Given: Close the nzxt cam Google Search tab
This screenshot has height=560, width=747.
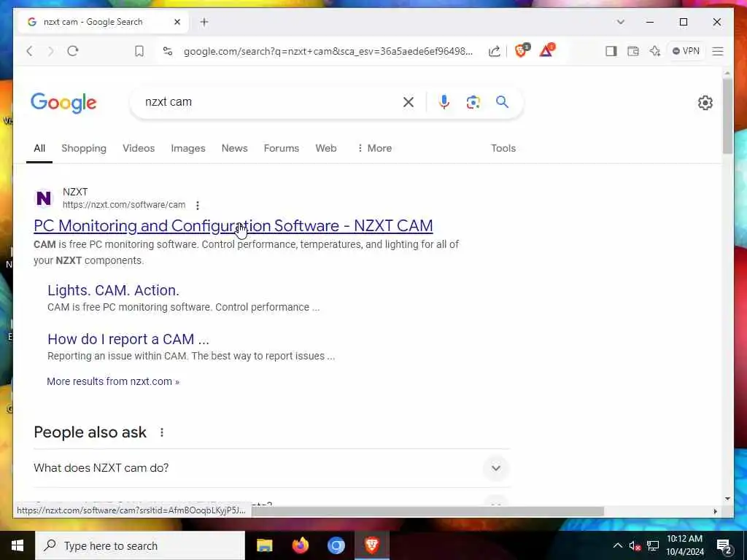Looking at the screenshot, I should click(177, 22).
